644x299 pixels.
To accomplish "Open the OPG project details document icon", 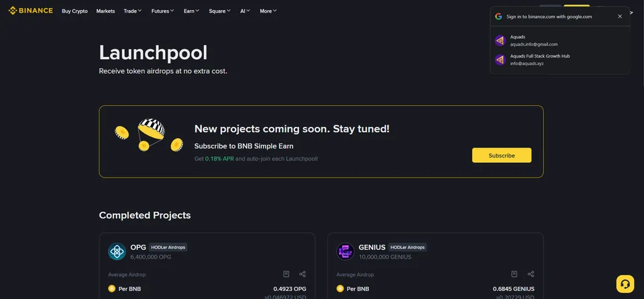I will (286, 274).
